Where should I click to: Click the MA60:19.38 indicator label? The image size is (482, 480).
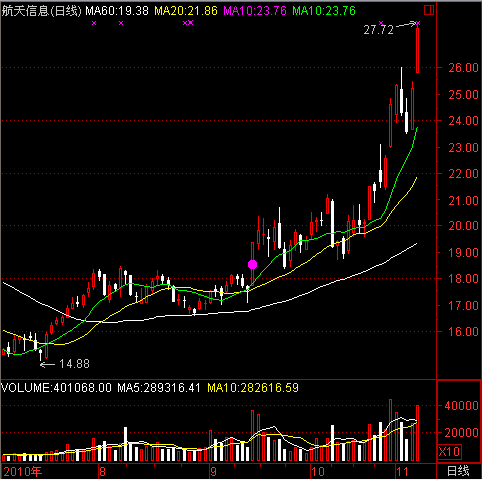(x=117, y=11)
